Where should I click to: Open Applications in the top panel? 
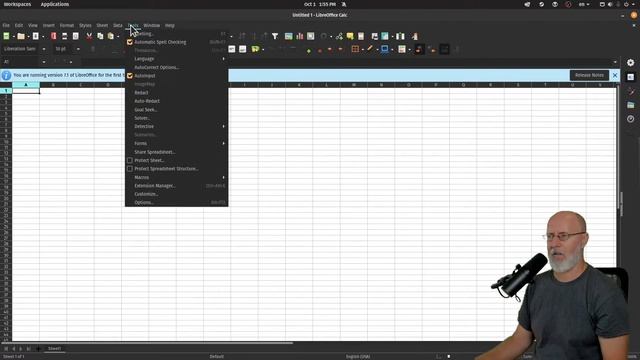55,4
